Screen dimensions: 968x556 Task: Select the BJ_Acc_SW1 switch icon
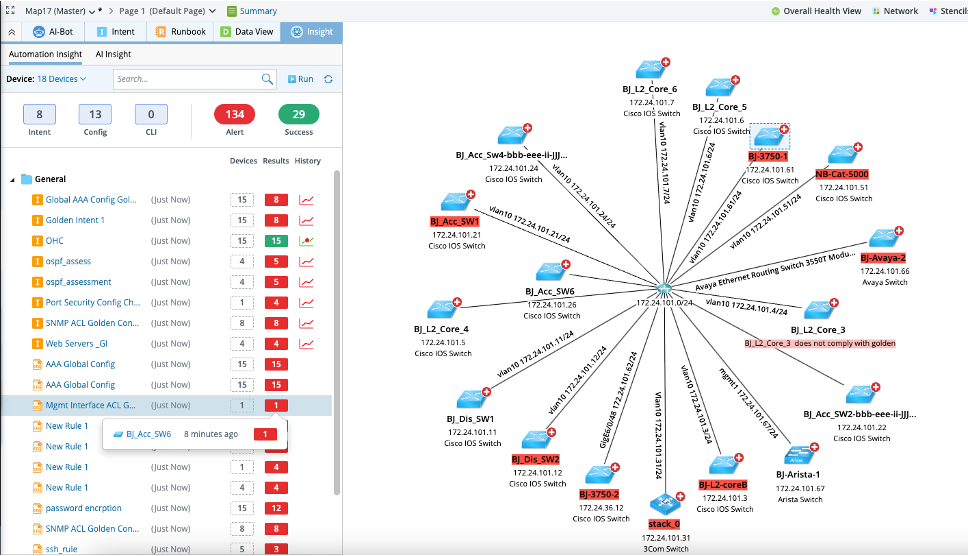click(x=456, y=202)
